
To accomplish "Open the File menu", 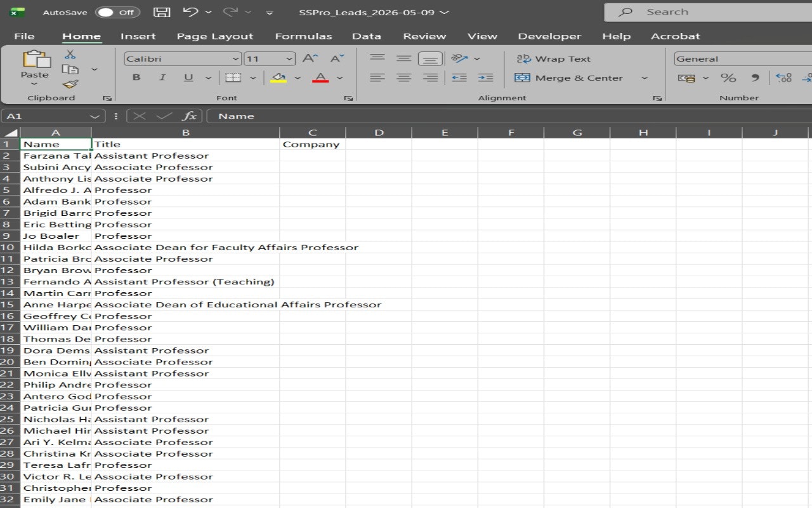I will tap(24, 36).
